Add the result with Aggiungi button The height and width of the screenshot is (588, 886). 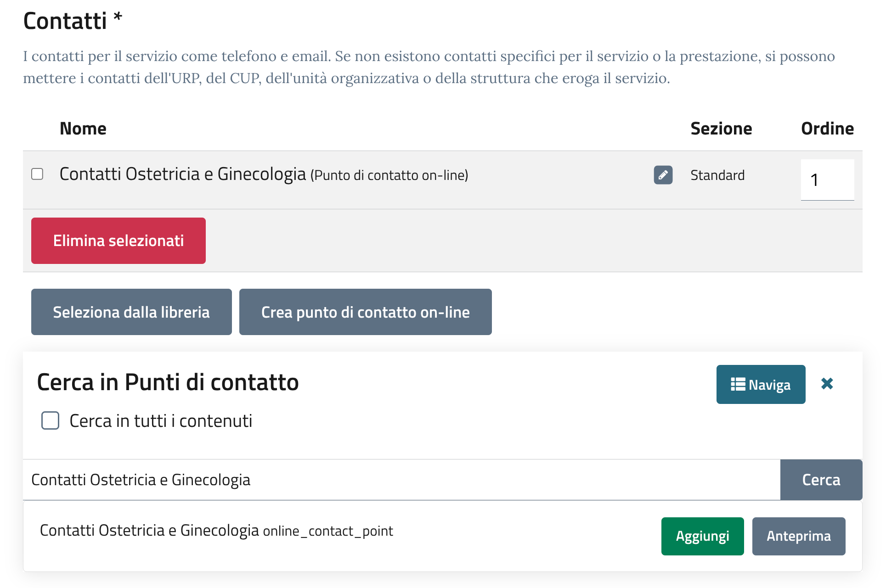tap(702, 536)
